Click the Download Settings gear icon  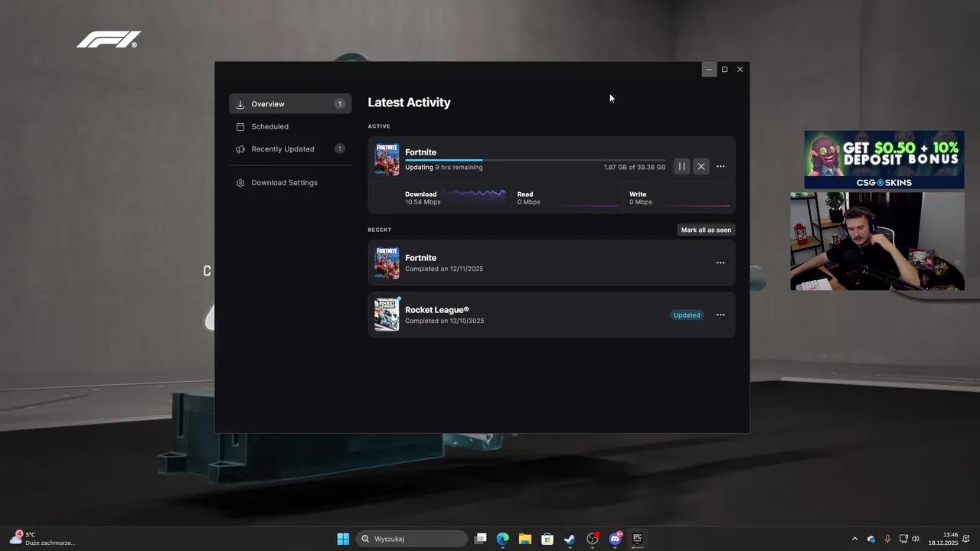[x=240, y=183]
